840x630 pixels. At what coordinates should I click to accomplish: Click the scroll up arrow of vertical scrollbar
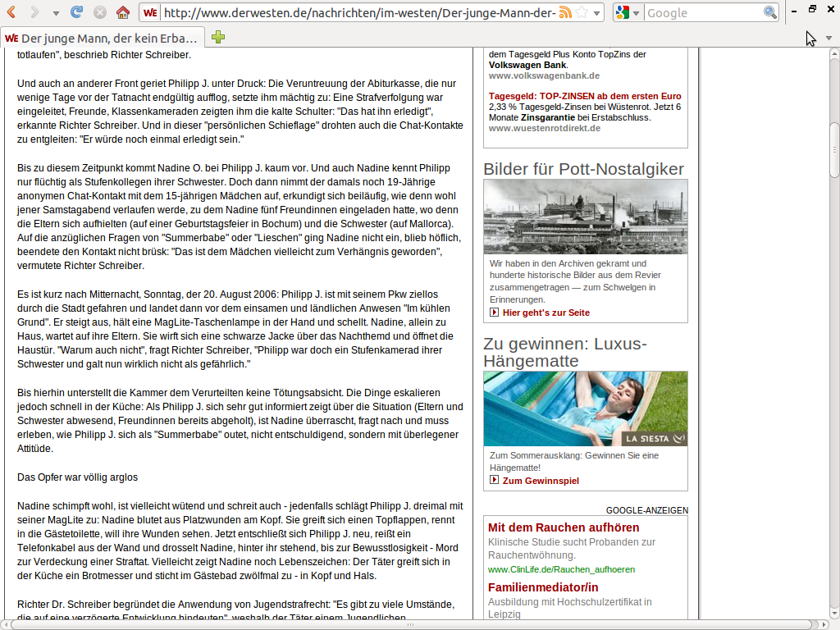[x=834, y=54]
